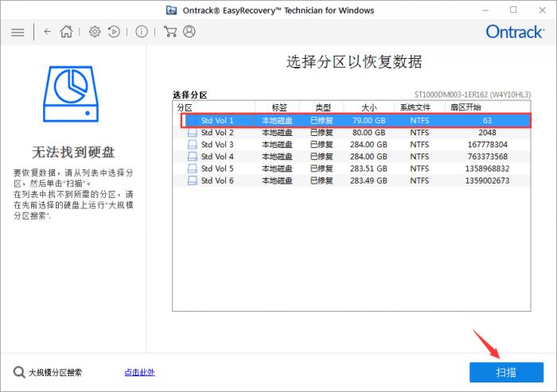
Task: Select Std Vol 4 partition name
Action: coord(217,157)
